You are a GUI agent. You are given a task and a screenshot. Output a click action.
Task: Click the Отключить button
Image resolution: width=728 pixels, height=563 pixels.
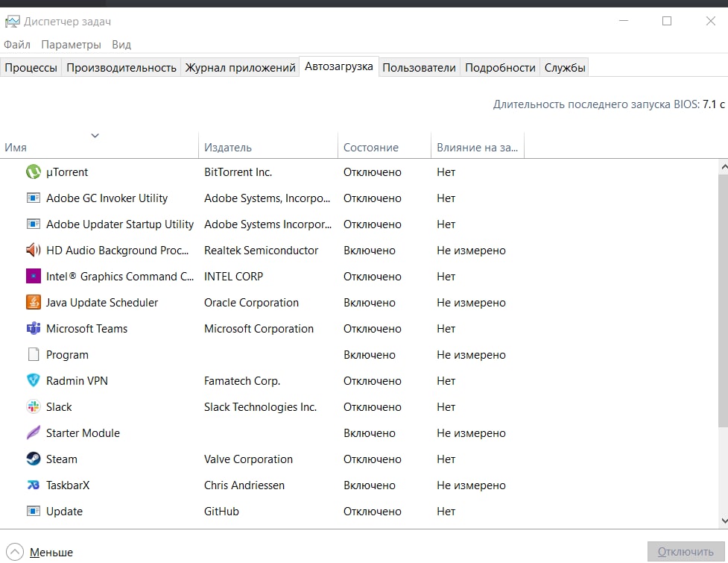point(686,551)
